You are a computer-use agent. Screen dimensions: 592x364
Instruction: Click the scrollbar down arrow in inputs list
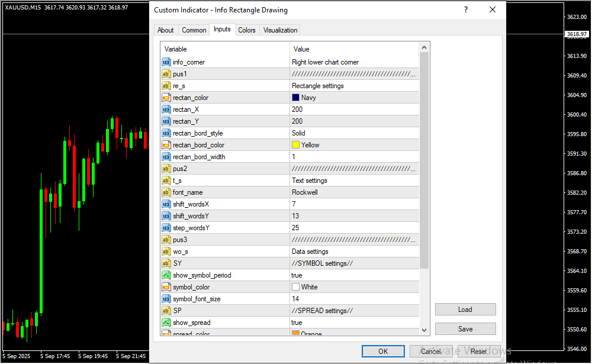(x=424, y=330)
